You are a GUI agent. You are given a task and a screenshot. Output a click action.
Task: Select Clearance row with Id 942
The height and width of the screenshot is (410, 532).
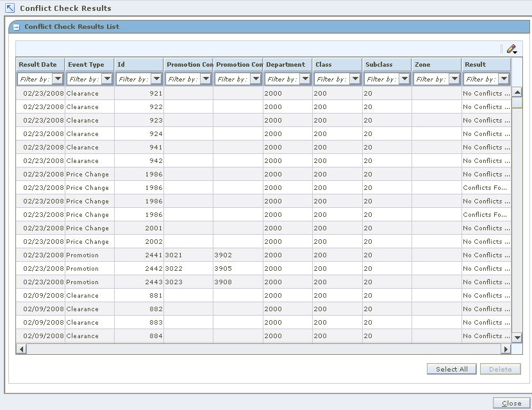coord(263,160)
